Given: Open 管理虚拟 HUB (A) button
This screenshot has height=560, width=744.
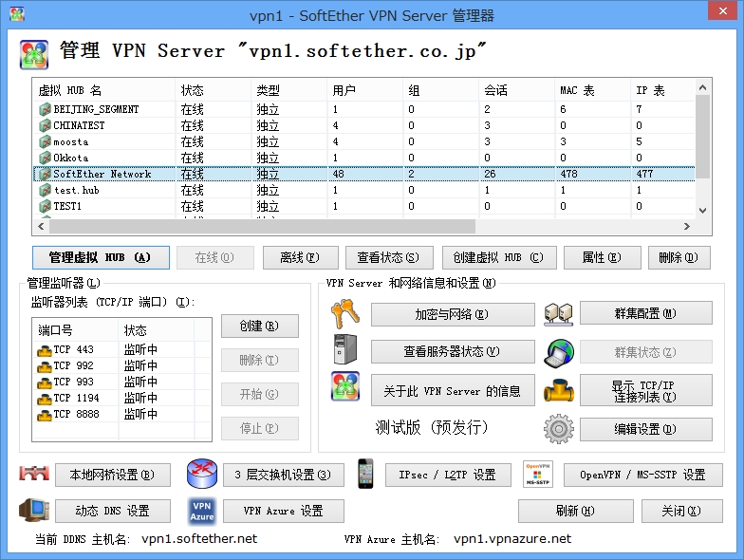Looking at the screenshot, I should click(101, 258).
